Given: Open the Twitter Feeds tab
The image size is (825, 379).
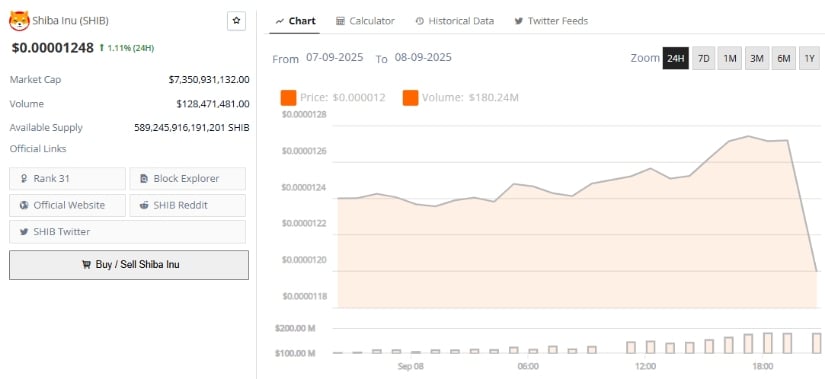Looking at the screenshot, I should 551,21.
